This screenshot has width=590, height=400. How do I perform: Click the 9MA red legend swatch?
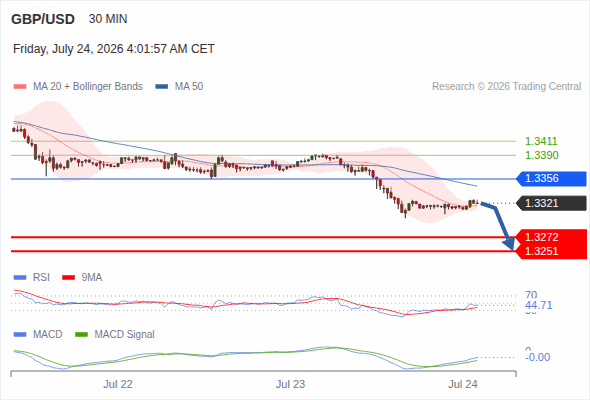point(68,278)
